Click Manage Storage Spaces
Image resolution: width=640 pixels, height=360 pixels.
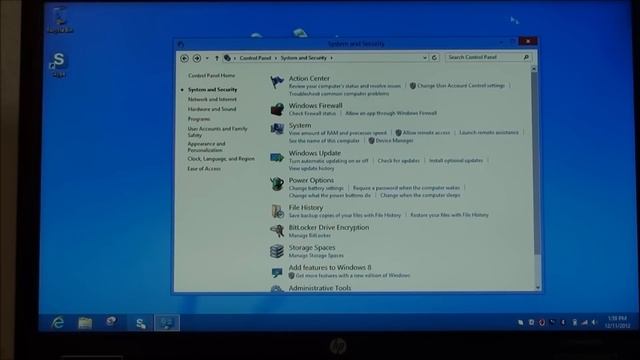click(x=316, y=256)
